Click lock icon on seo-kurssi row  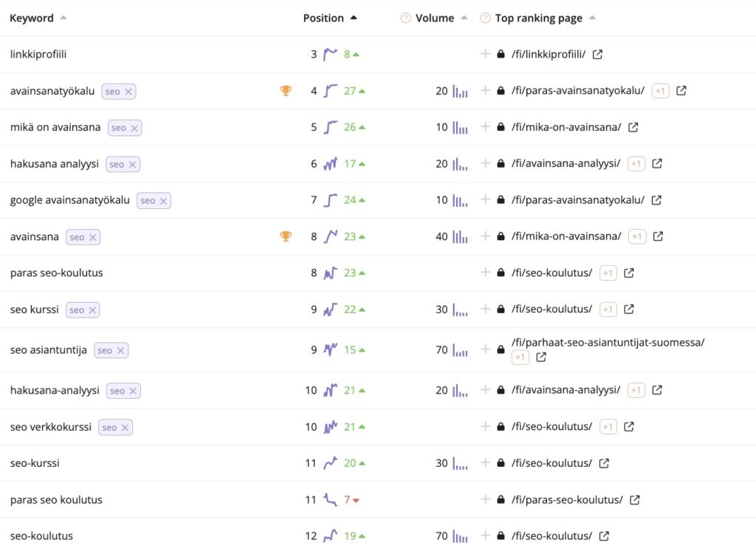(x=501, y=463)
